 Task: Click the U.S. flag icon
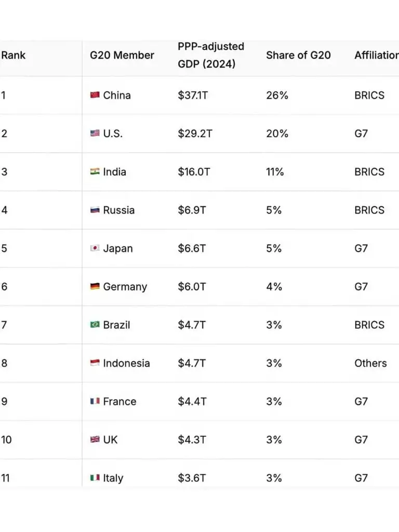coord(95,133)
